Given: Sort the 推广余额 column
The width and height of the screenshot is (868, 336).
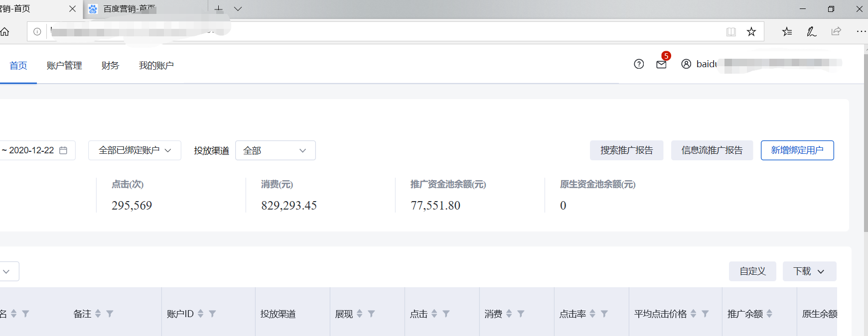Looking at the screenshot, I should 769,314.
